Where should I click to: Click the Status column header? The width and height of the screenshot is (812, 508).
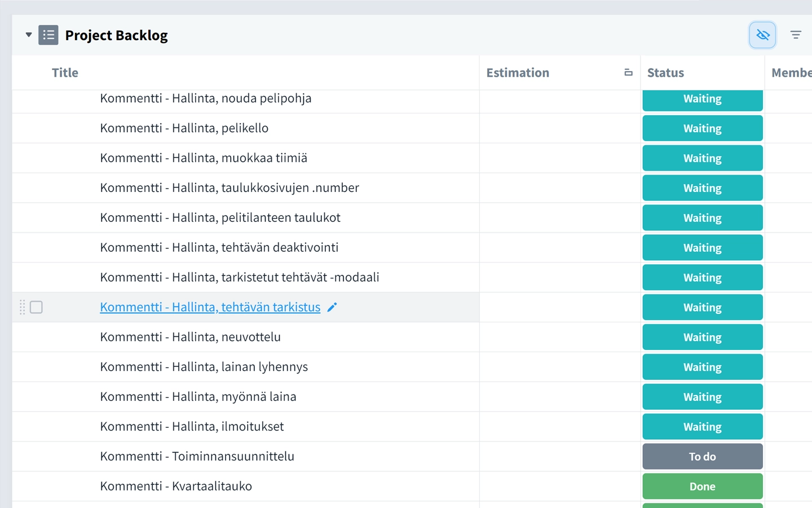[x=666, y=72]
